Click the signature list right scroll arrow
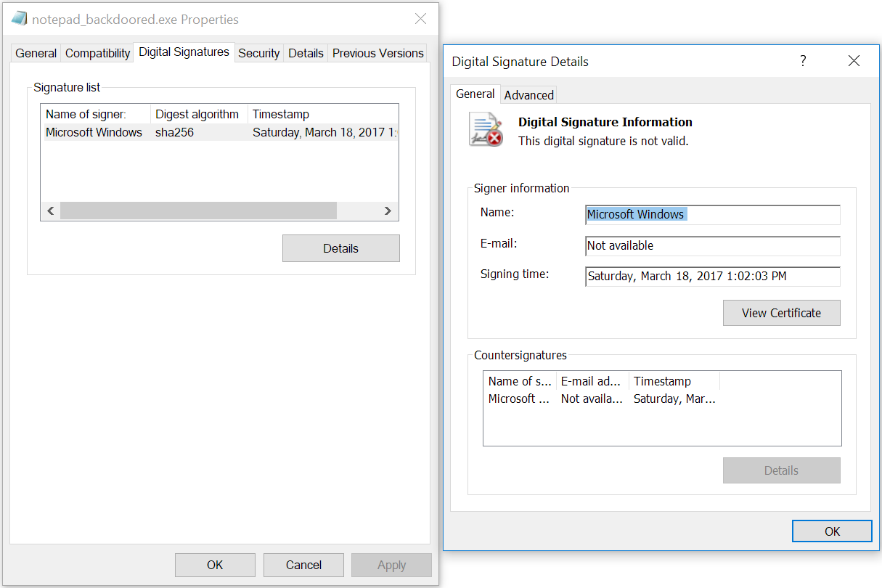Image resolution: width=882 pixels, height=588 pixels. [388, 211]
